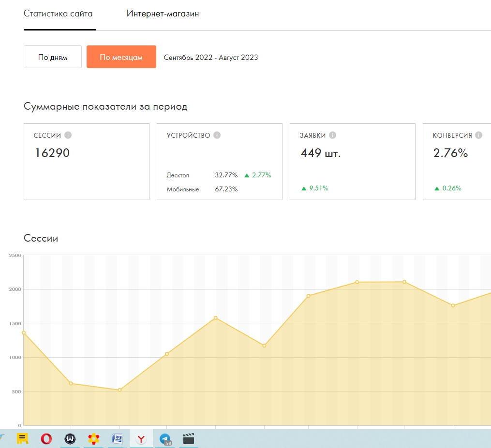
Task: Click the info icon next to УСТРОЙСТВО
Action: point(217,135)
